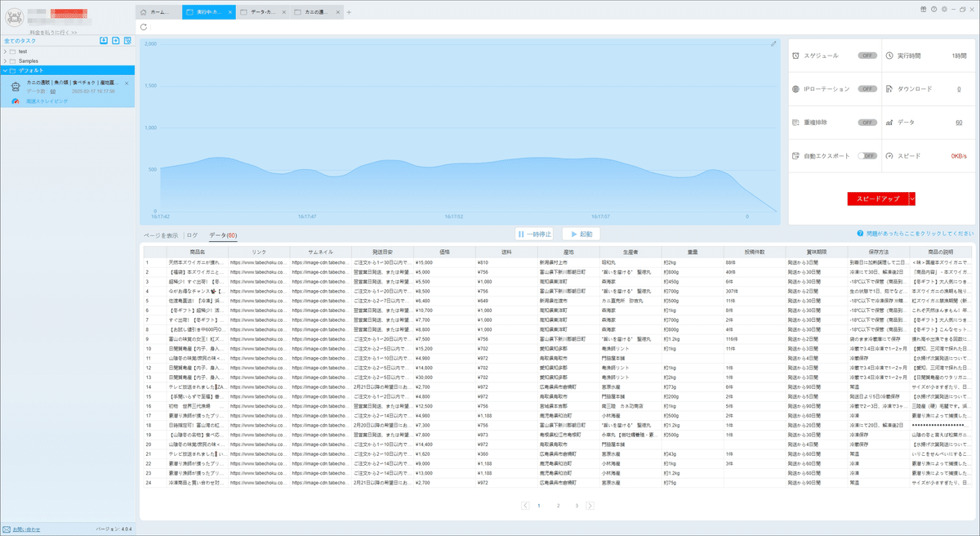Toggle the 重複排除 switch

tap(866, 122)
